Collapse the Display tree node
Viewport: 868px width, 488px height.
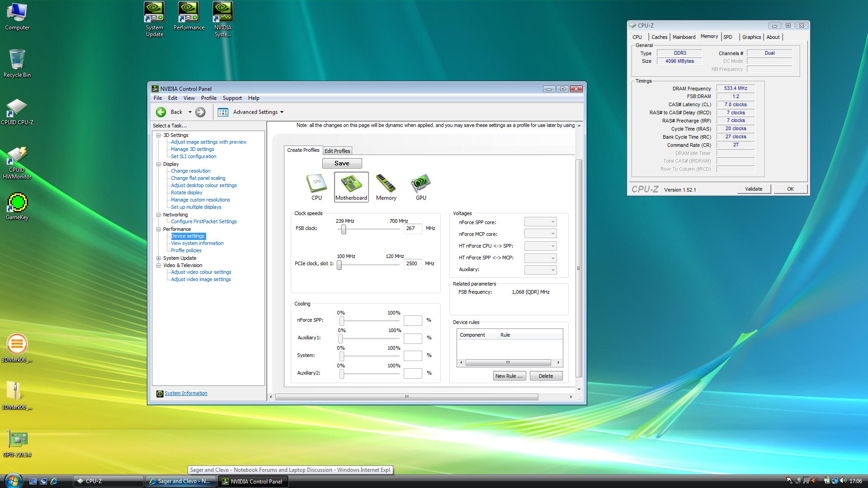pos(159,164)
